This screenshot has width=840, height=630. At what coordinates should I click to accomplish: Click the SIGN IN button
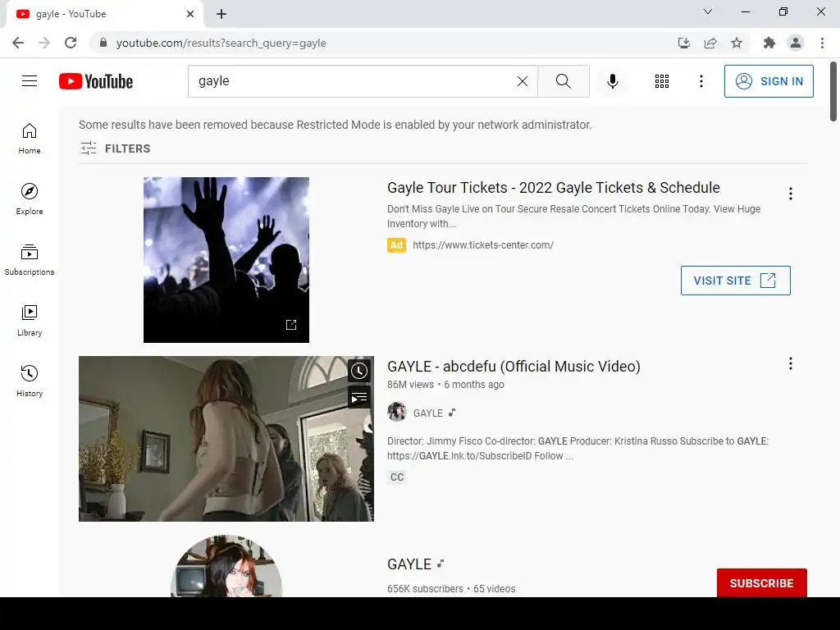768,81
